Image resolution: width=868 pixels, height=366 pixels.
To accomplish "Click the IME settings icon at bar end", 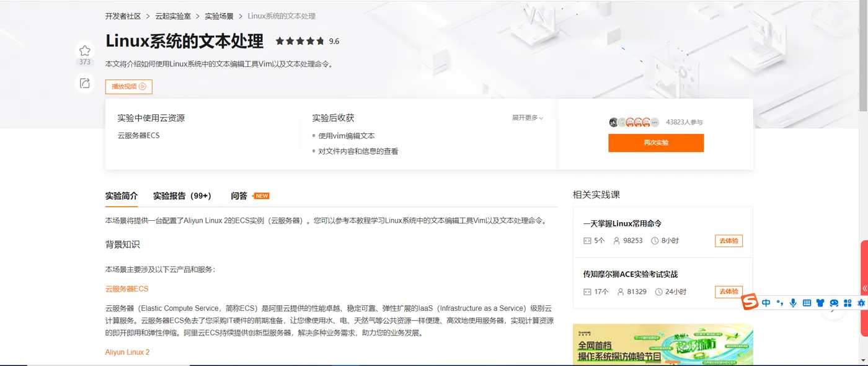I will pos(861,303).
